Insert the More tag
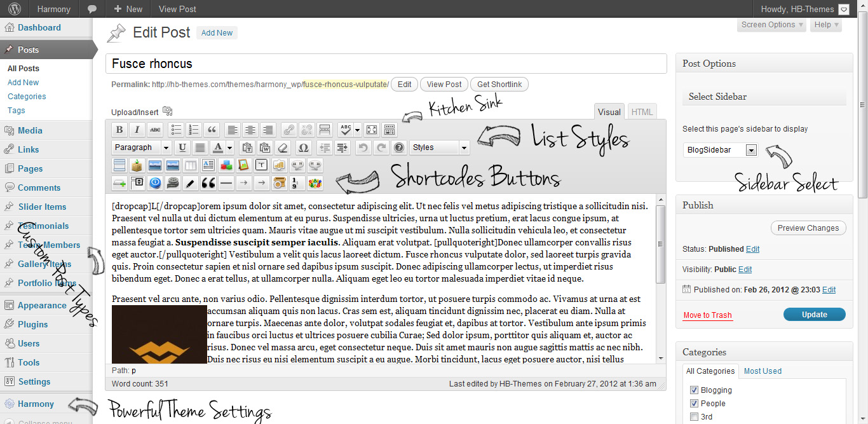The image size is (868, 424). 325,130
